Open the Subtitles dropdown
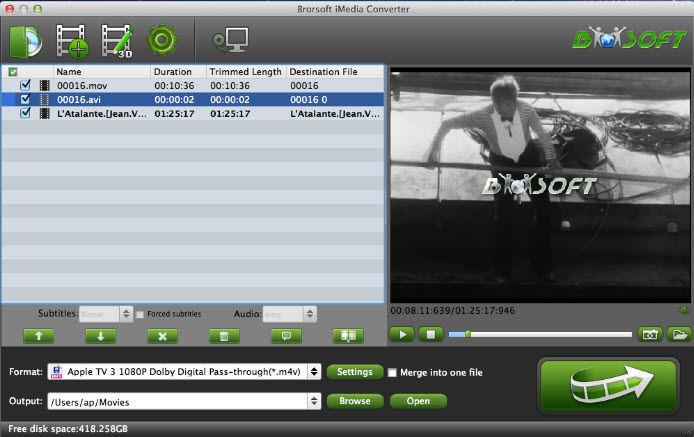This screenshot has width=694, height=437. coord(126,314)
